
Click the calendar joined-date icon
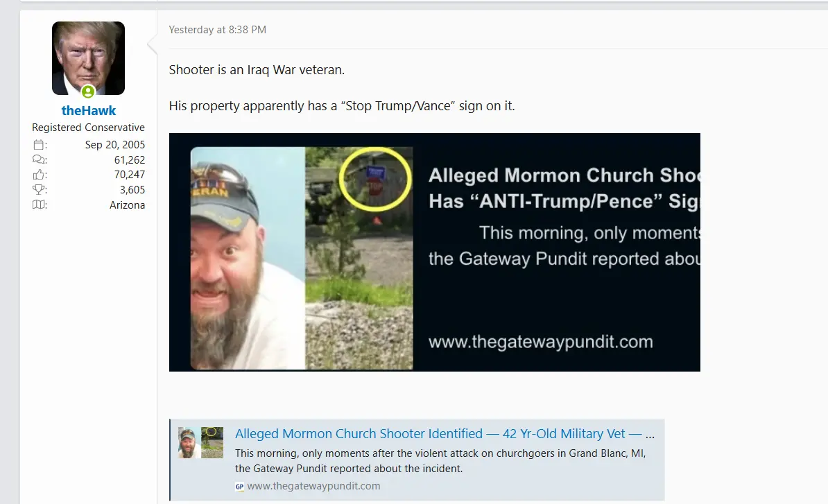pos(39,145)
